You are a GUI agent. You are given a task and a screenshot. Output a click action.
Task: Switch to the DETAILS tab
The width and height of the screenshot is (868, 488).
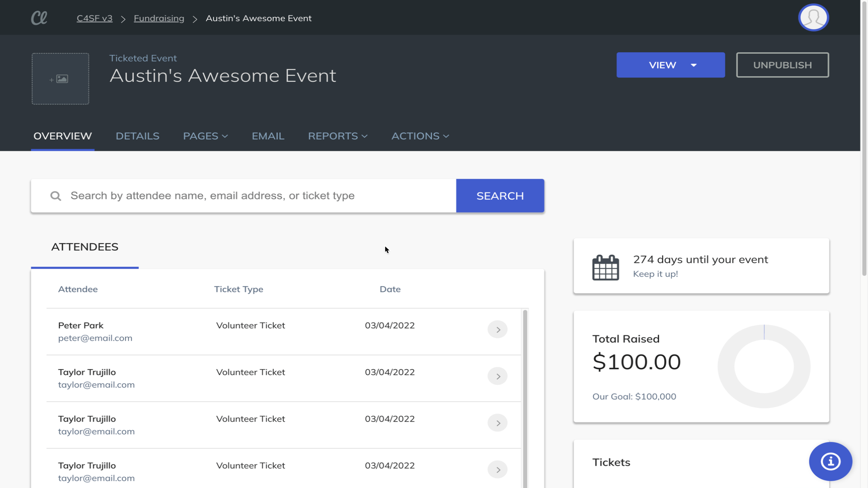pyautogui.click(x=137, y=136)
